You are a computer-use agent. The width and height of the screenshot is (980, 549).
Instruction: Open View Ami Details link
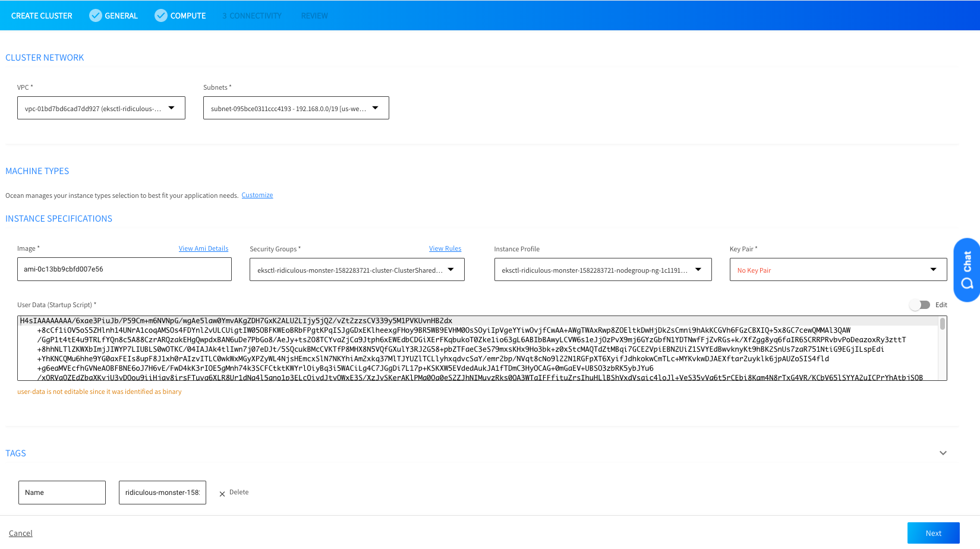203,248
